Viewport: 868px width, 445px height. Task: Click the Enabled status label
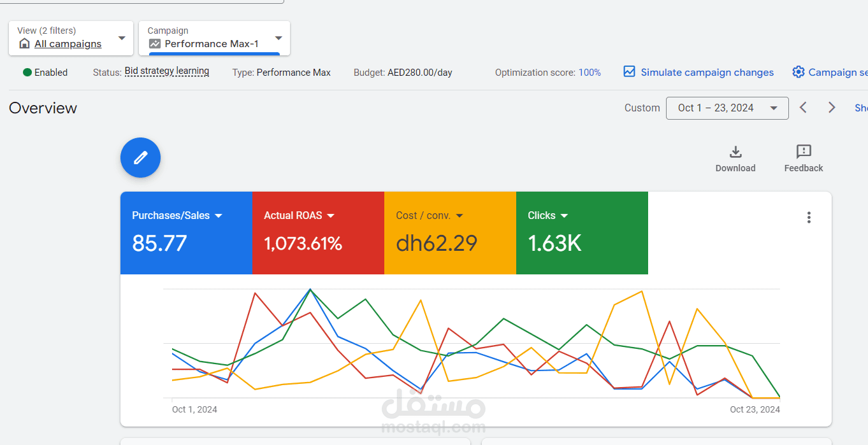coord(51,73)
